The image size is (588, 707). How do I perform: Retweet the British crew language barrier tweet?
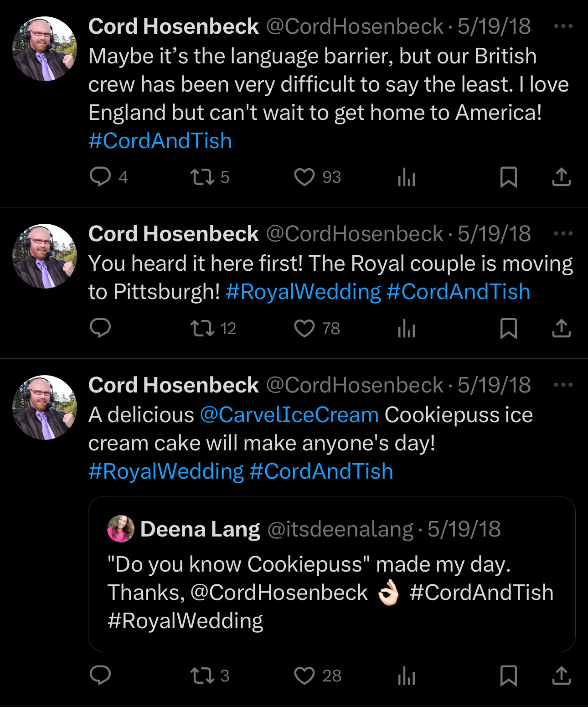pos(202,177)
